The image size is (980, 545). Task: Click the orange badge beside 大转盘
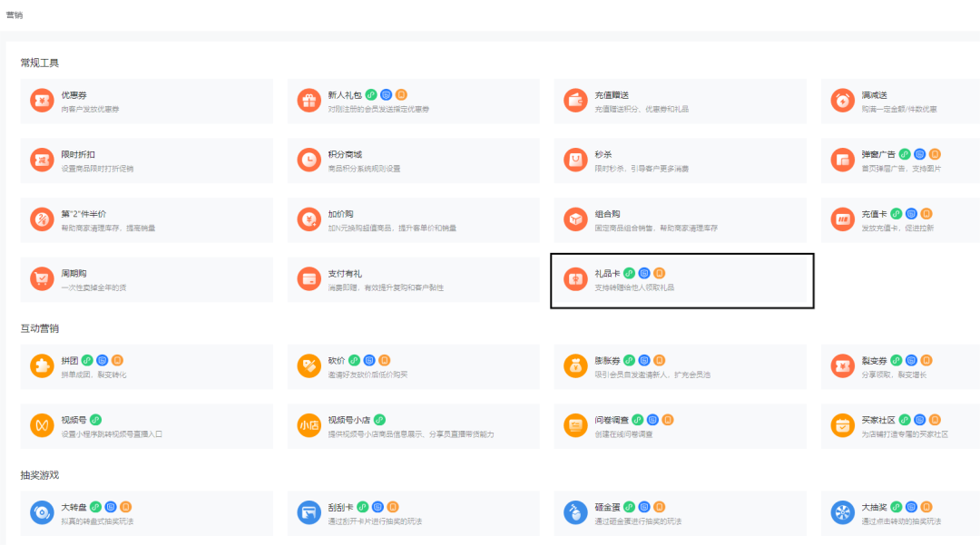coord(125,507)
